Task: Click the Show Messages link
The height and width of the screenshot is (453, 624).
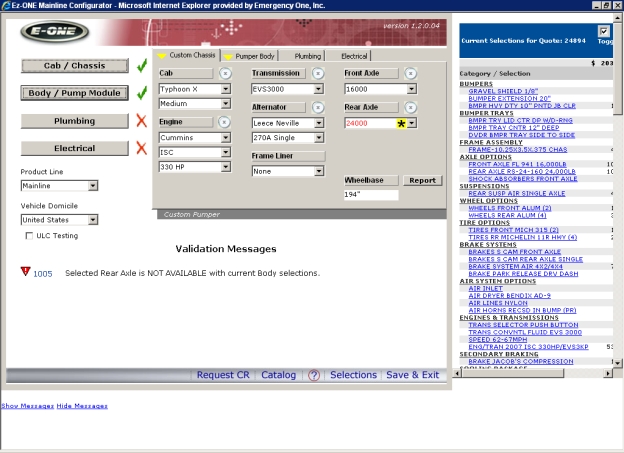Action: click(x=27, y=406)
